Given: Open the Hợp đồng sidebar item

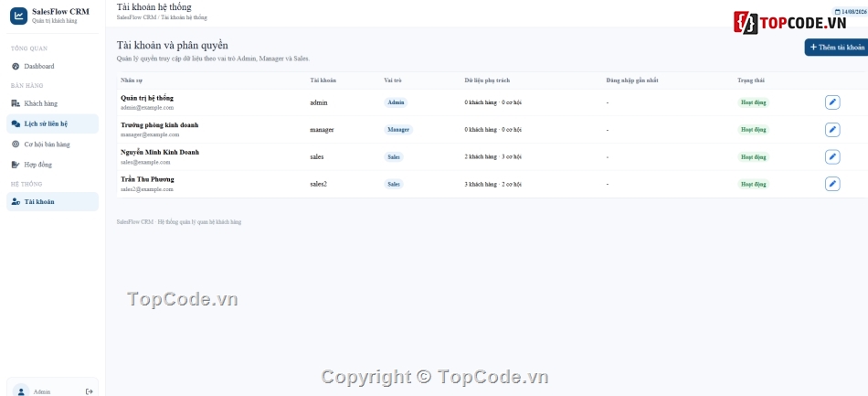Looking at the screenshot, I should tap(53, 165).
